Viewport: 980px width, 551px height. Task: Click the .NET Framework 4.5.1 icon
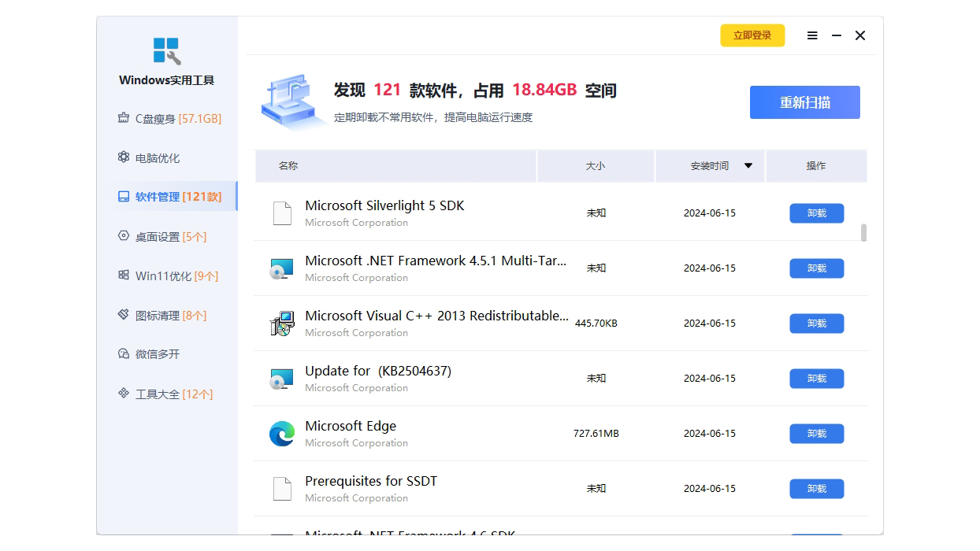282,268
